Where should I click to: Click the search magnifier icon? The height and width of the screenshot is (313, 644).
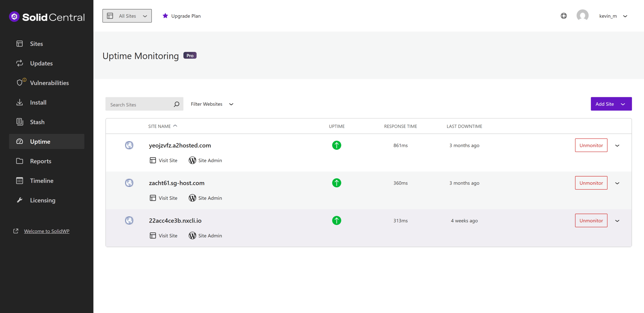pyautogui.click(x=176, y=104)
